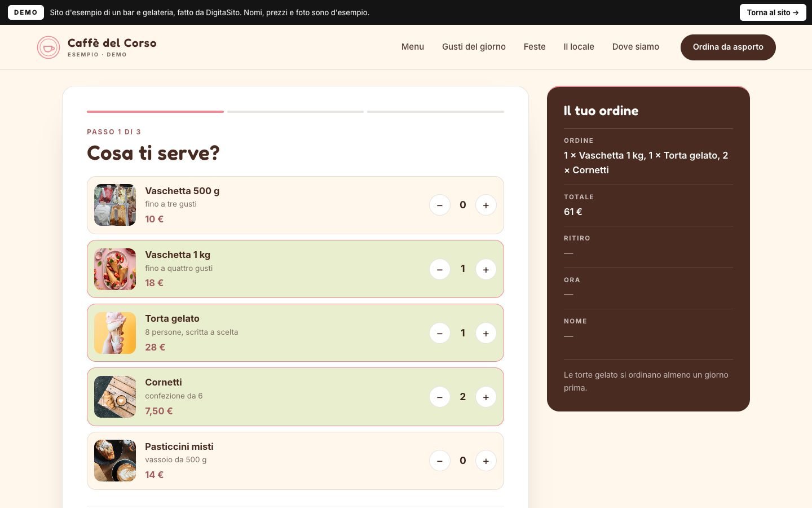
Task: Click the 'RITIRO' label in order summary
Action: coord(577,238)
